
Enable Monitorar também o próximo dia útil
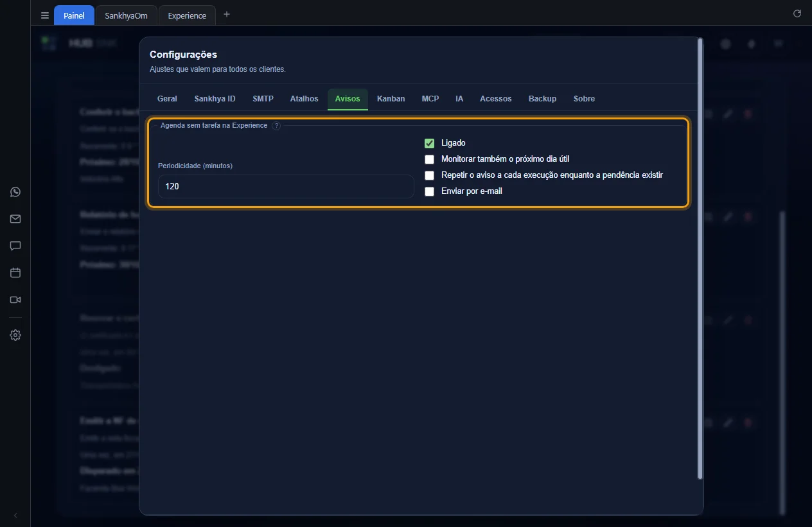(430, 159)
